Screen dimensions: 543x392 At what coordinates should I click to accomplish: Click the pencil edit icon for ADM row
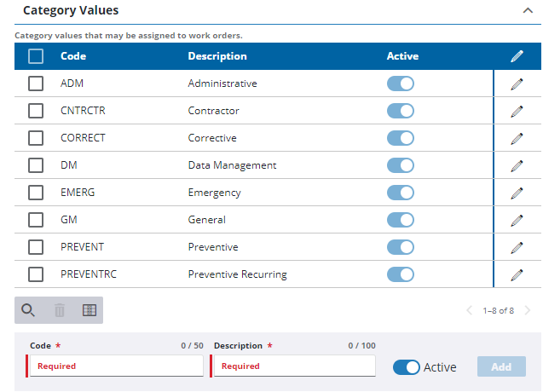click(517, 84)
